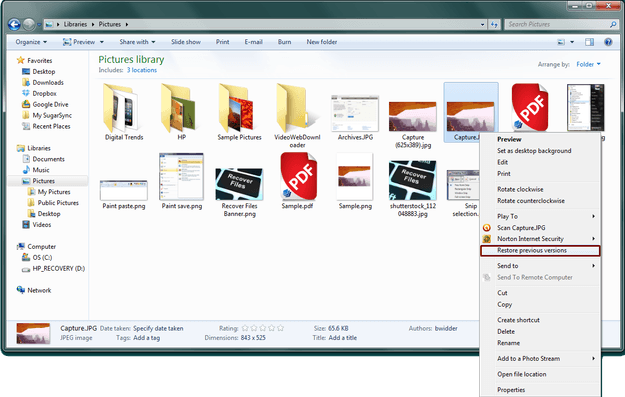
Task: Open My SugarSync in Favorites
Action: 47,115
